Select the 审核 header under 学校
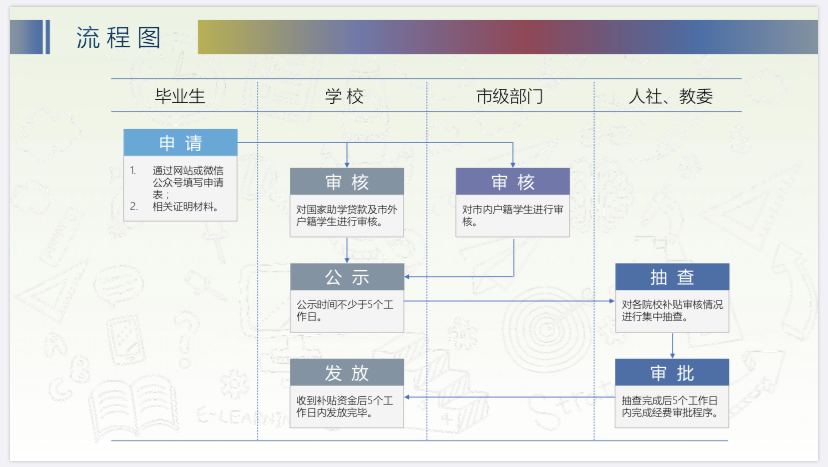This screenshot has height=467, width=828. 347,182
